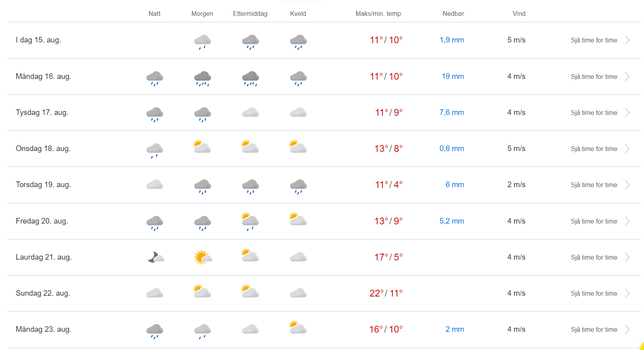Click Monday 23 Aug. evening partly cloudy icon
Viewport: 644px width, 350px height.
(298, 327)
